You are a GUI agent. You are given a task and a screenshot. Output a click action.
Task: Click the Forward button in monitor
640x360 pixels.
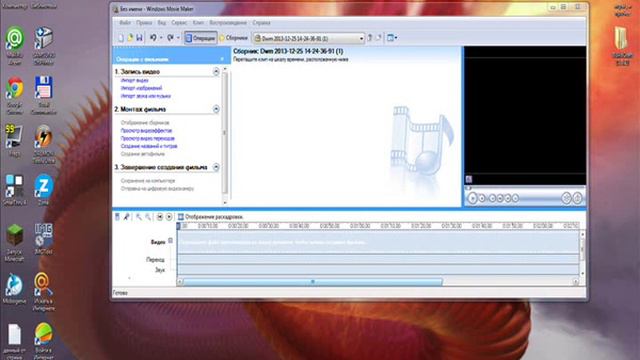pyautogui.click(x=516, y=198)
